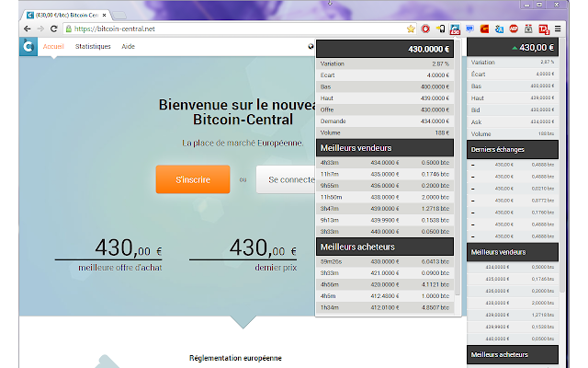Viewport: 588px width, 368px height.
Task: Click the 11h50m seller row at 438.0000 €
Action: click(x=385, y=197)
